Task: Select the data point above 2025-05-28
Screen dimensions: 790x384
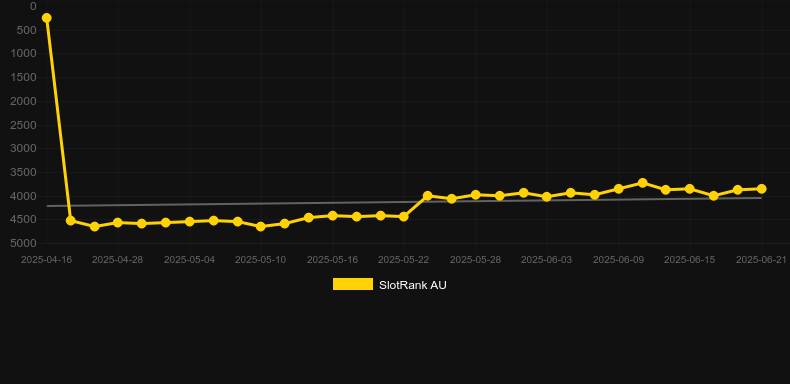Action: [475, 195]
